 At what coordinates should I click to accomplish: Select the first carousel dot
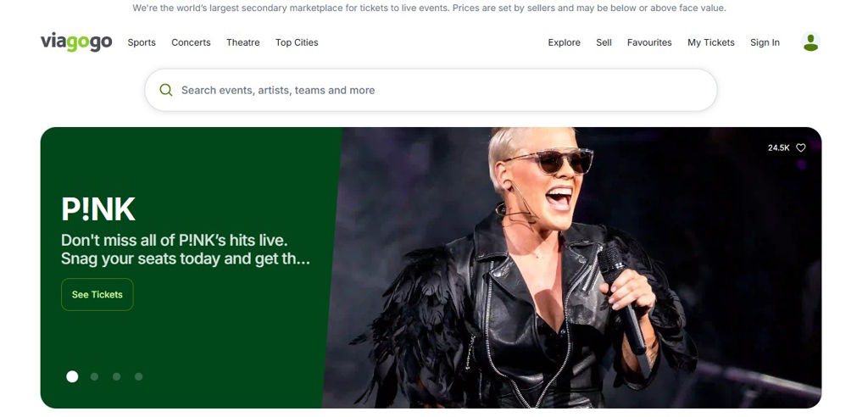(72, 376)
